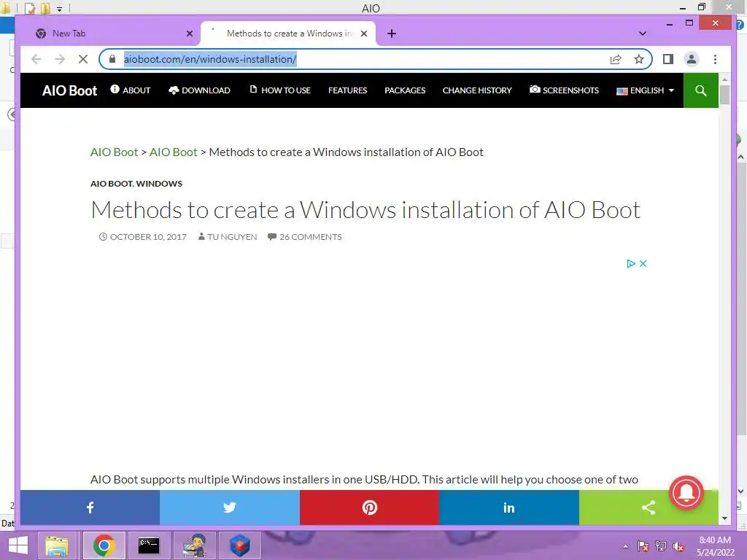747x560 pixels.
Task: Share article on LinkedIn
Action: tap(508, 507)
